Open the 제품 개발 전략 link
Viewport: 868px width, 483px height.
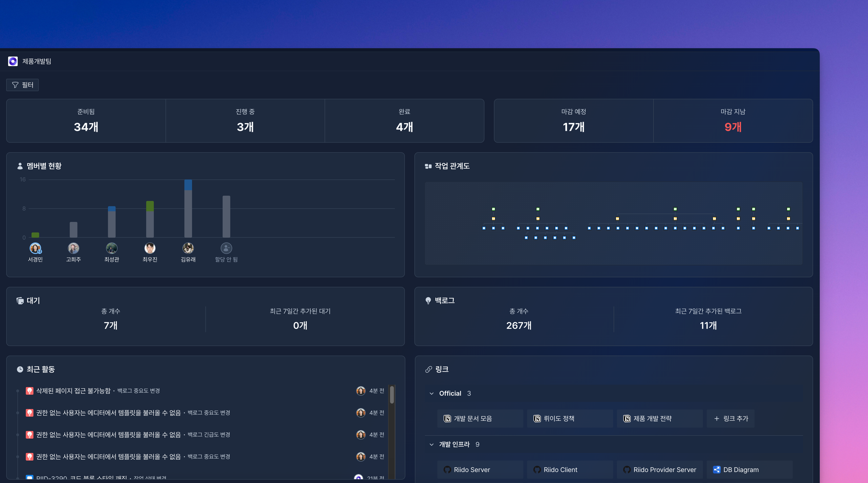click(660, 418)
